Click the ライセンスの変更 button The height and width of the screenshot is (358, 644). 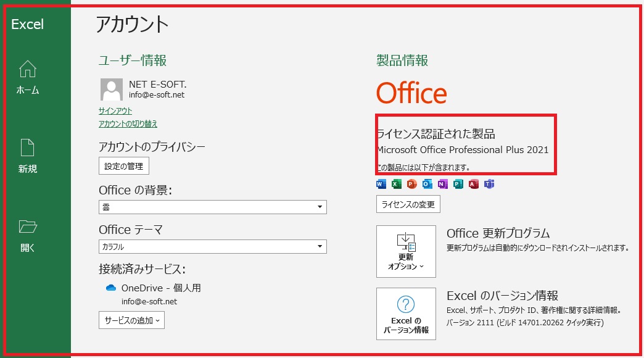(408, 204)
